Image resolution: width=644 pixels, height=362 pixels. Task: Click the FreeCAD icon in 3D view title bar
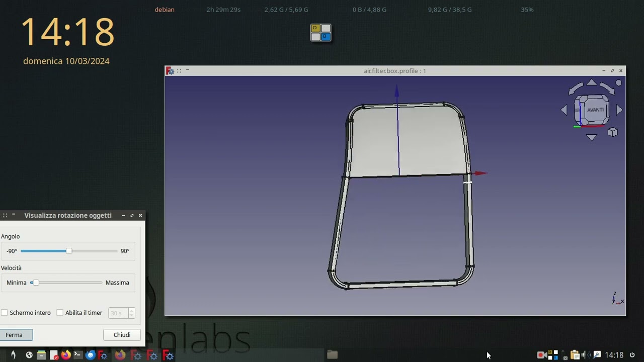coord(170,71)
